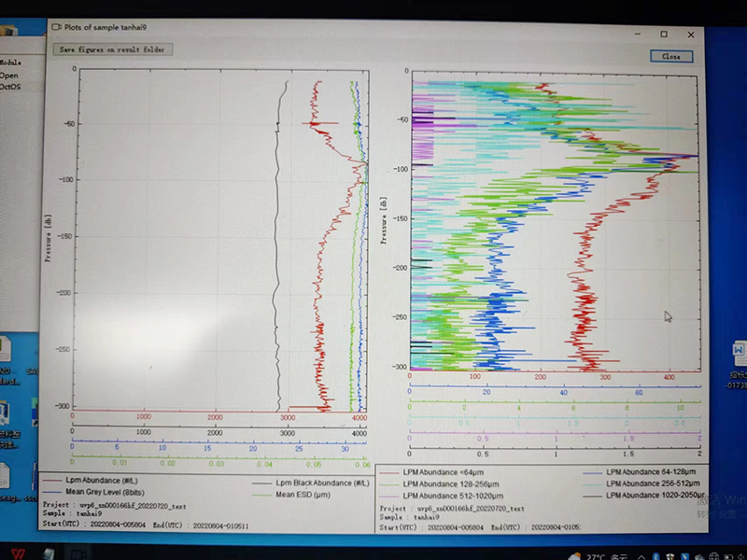
Task: Click the LPM Abundance 512-1020µm legend entry
Action: point(441,496)
